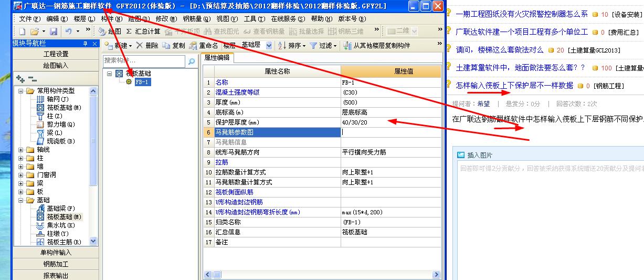
Task: Pin the 模块导航栏 panel
Action: [x=86, y=44]
